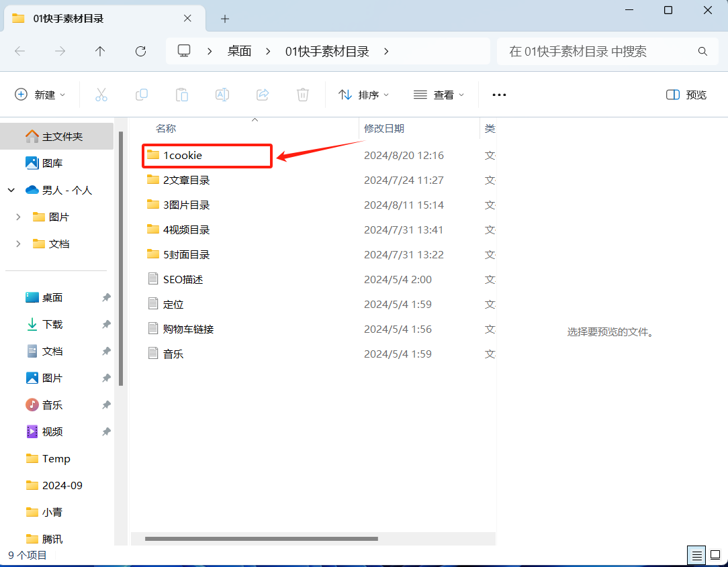Sort by the 修改日期 column header
Image resolution: width=728 pixels, height=567 pixels.
384,128
